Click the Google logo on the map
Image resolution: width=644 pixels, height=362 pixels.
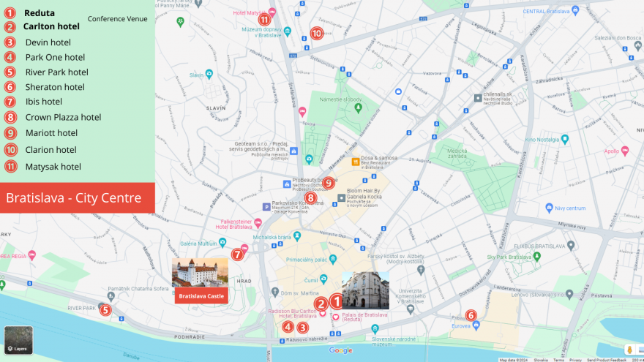point(340,351)
